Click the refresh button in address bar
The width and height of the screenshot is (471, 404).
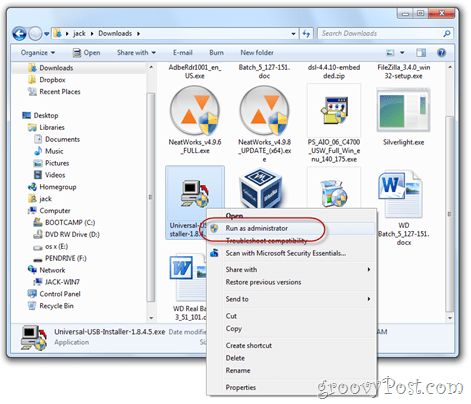(306, 34)
